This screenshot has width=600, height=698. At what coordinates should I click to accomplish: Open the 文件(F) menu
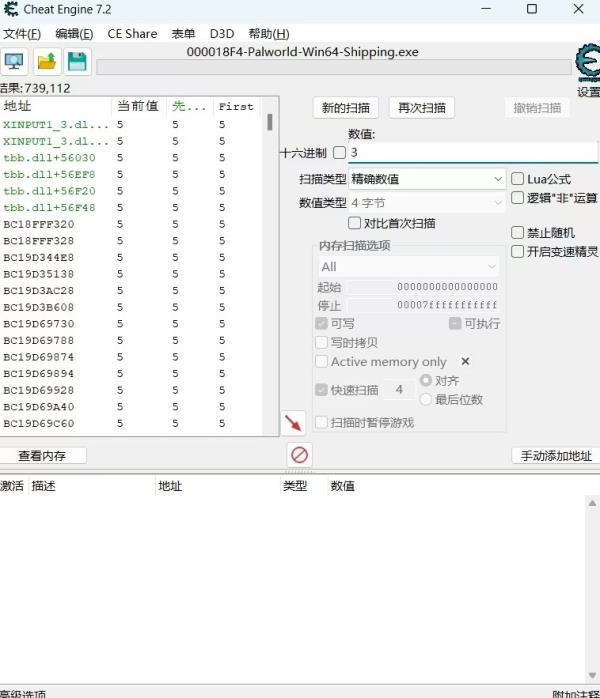coord(22,33)
